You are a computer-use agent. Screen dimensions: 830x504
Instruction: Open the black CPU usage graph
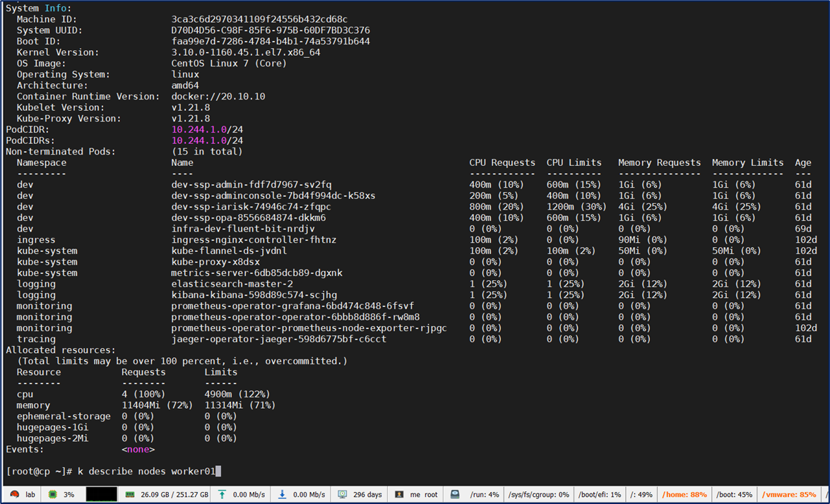[101, 495]
